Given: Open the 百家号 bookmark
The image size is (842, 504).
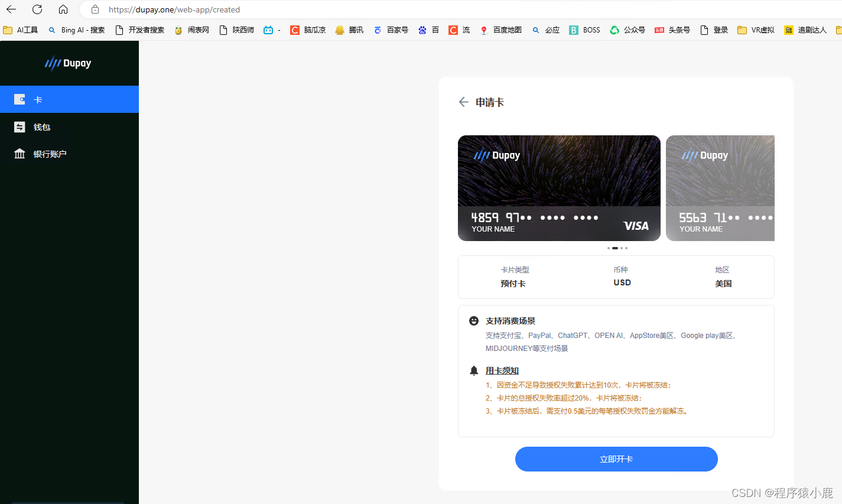Looking at the screenshot, I should point(391,30).
